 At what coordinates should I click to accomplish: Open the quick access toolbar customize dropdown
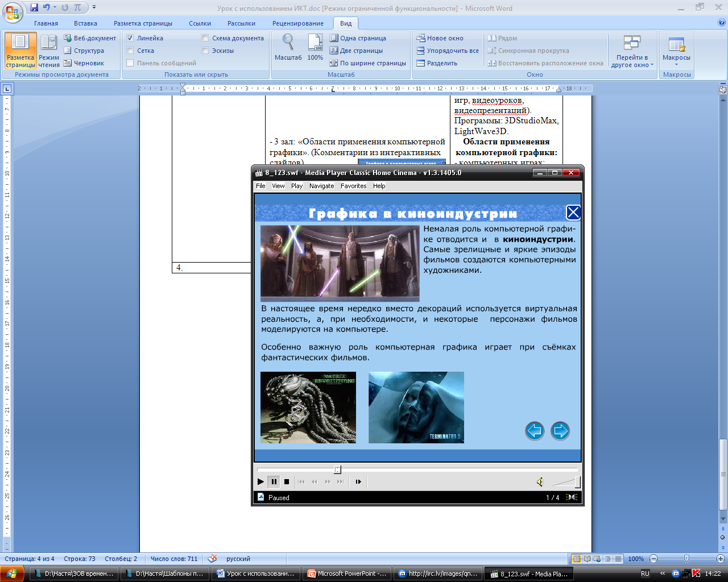click(x=94, y=8)
